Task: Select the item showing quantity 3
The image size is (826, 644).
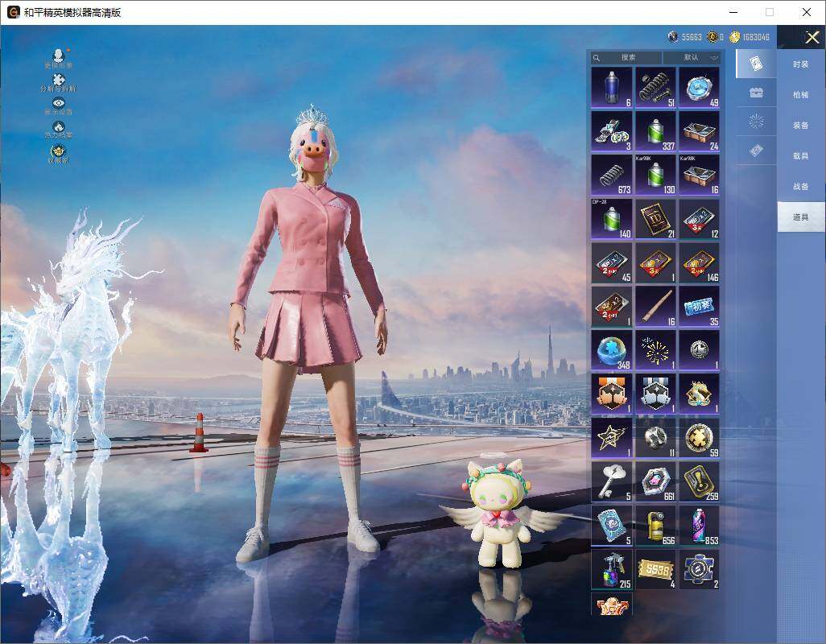Action: coord(612,131)
